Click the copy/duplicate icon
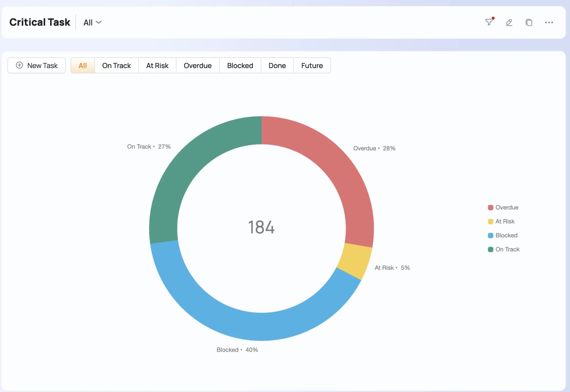 pos(529,22)
